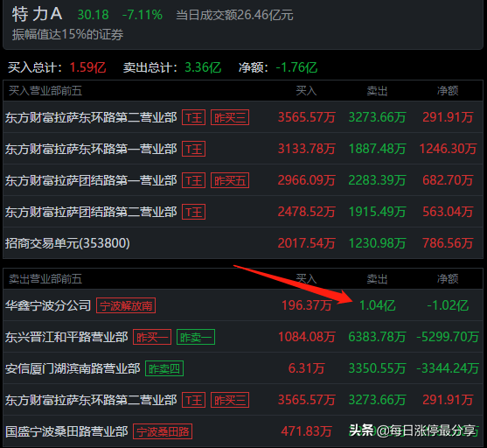Open 东方财富拉萨团结路第二营业部 row

pos(243,212)
